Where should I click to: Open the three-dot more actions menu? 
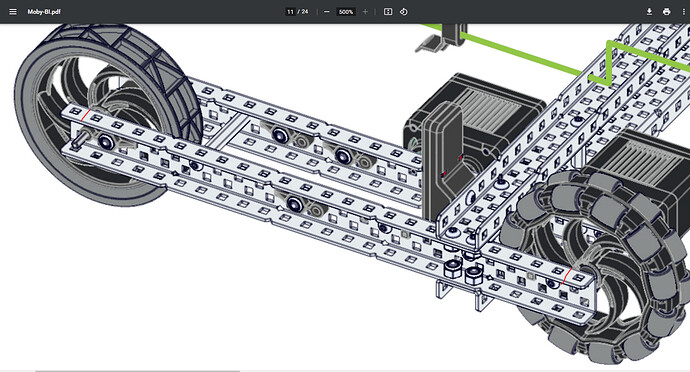point(683,12)
